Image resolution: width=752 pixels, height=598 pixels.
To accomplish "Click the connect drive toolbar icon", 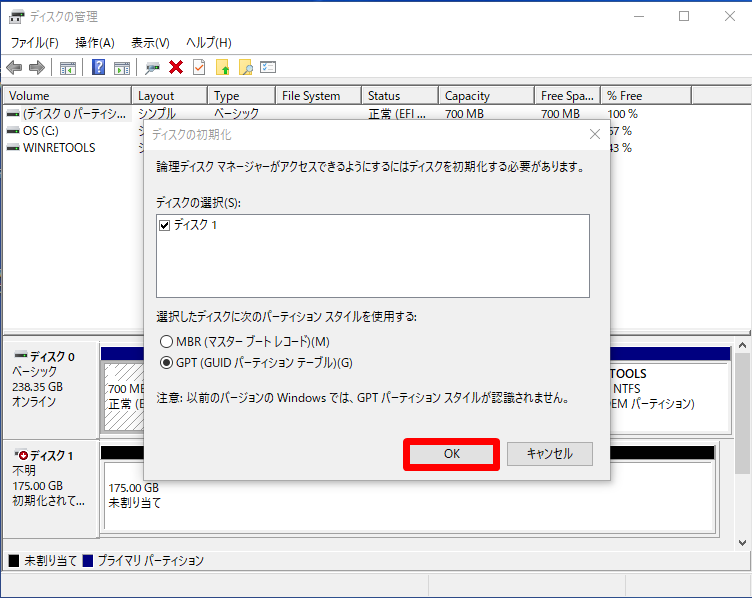I will pos(153,67).
